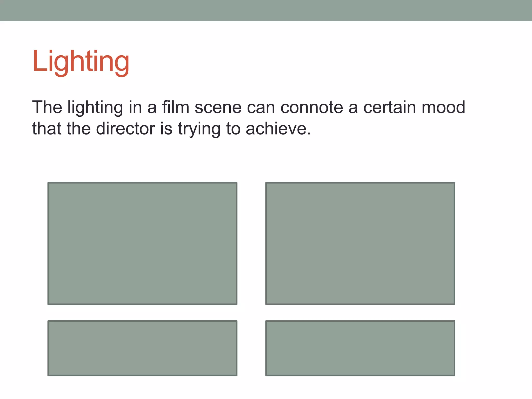Click the word "film" in the sentence
The width and height of the screenshot is (532, 399).
[x=176, y=107]
